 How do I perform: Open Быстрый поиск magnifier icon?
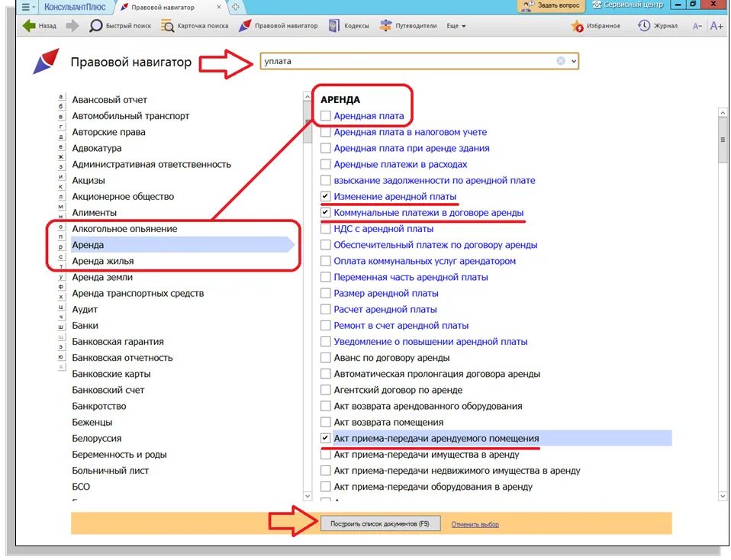pyautogui.click(x=96, y=26)
